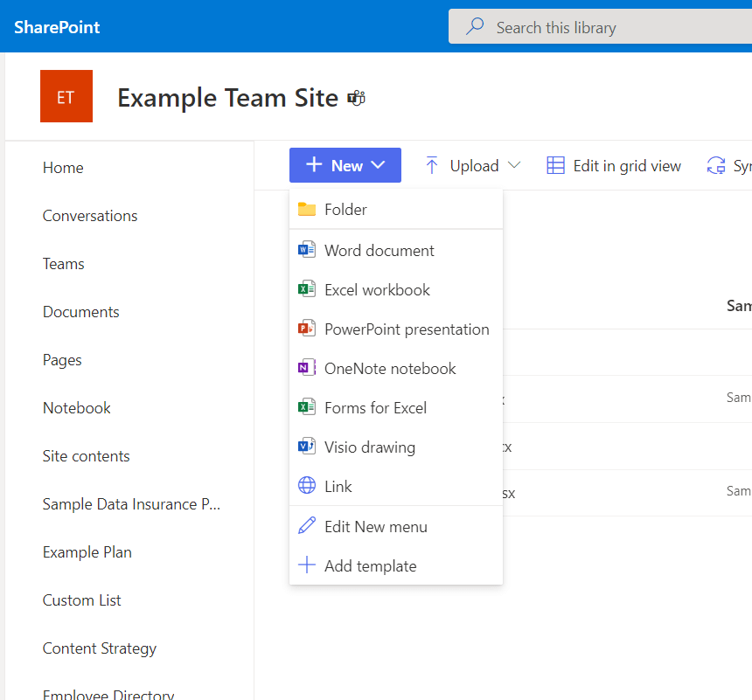Click the Excel workbook icon
This screenshot has width=752, height=700.
307,289
